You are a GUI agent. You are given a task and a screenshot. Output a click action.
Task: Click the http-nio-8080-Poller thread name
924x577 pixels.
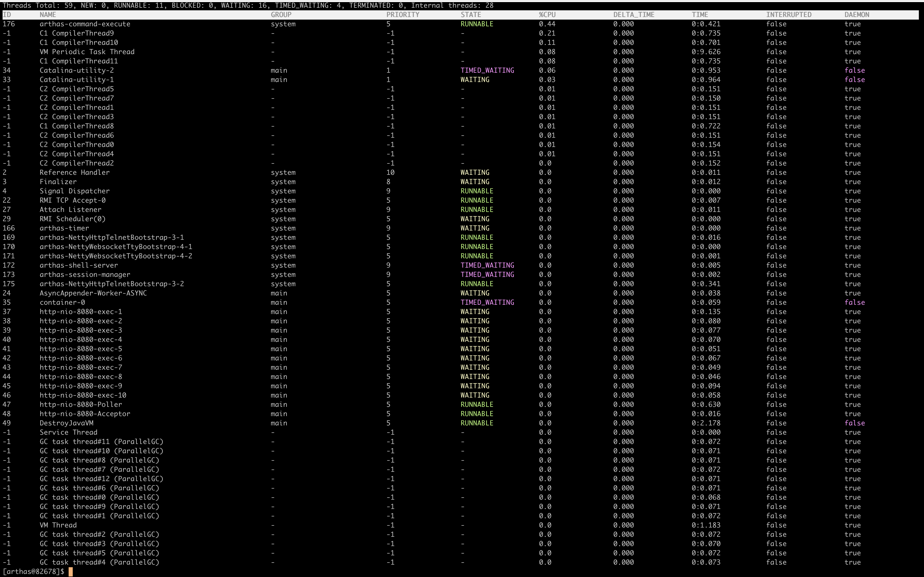pos(80,405)
